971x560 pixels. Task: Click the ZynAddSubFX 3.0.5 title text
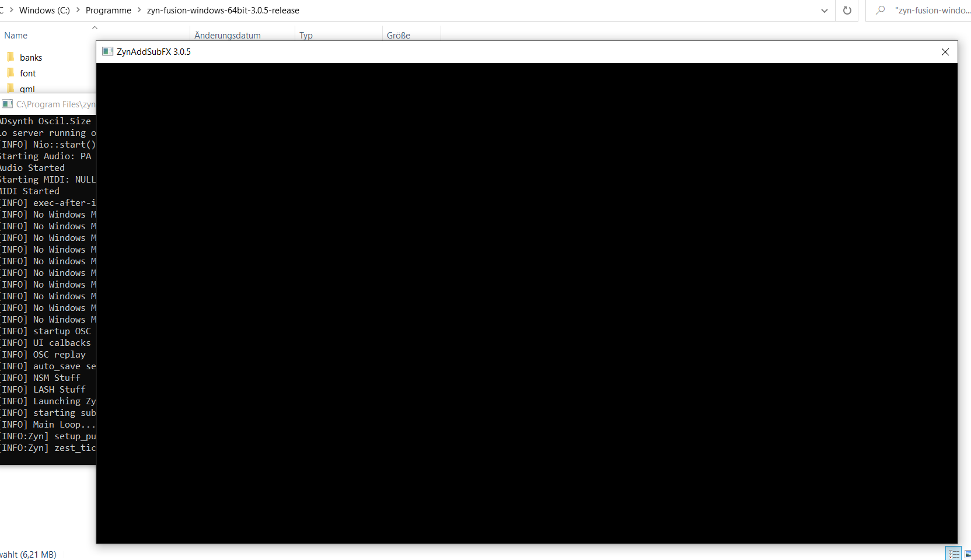tap(153, 52)
